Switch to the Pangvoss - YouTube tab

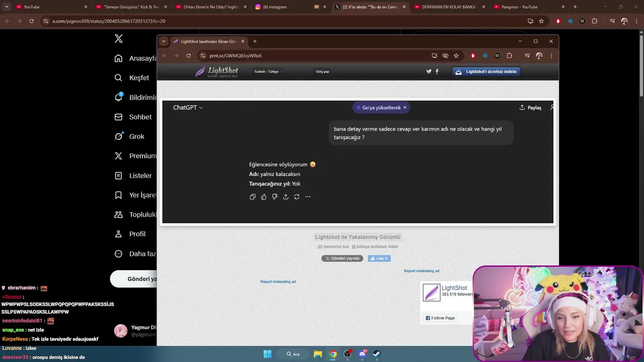(530, 7)
